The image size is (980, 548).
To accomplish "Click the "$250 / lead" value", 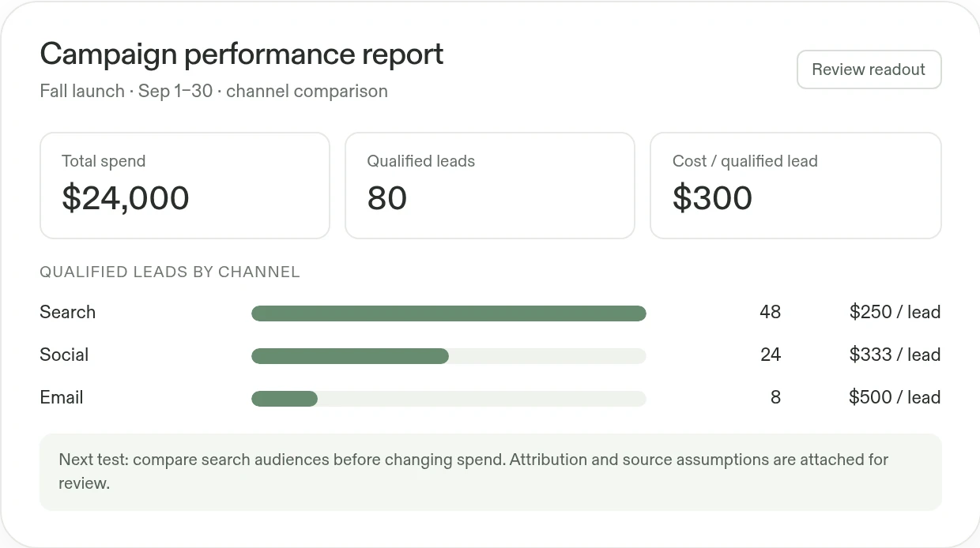I will [x=895, y=312].
